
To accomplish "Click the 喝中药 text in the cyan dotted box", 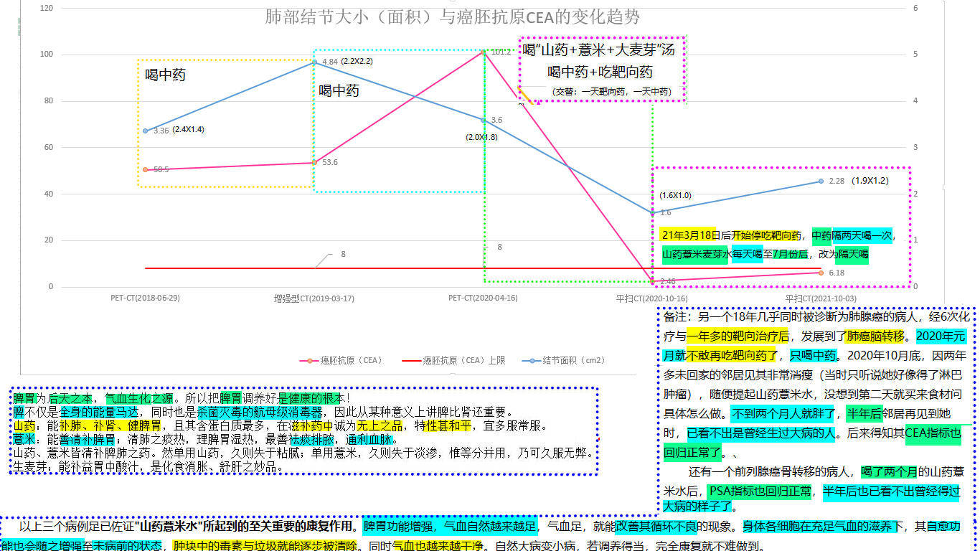I will [x=339, y=91].
